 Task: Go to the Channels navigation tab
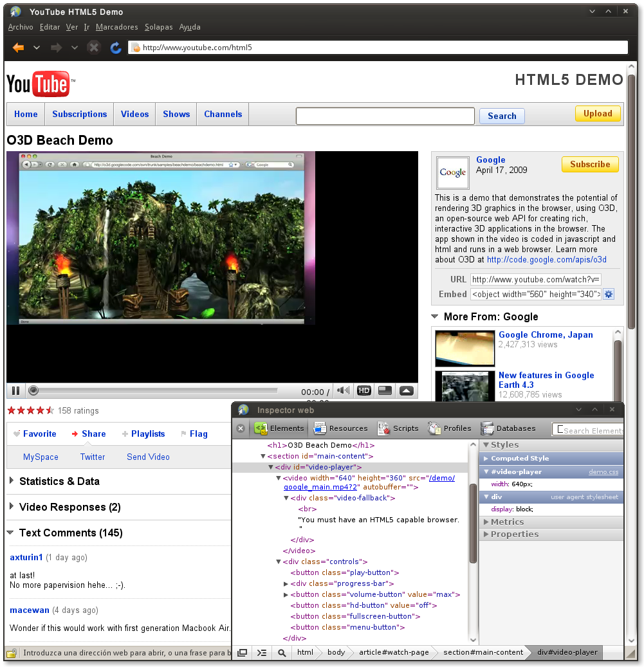pyautogui.click(x=223, y=114)
